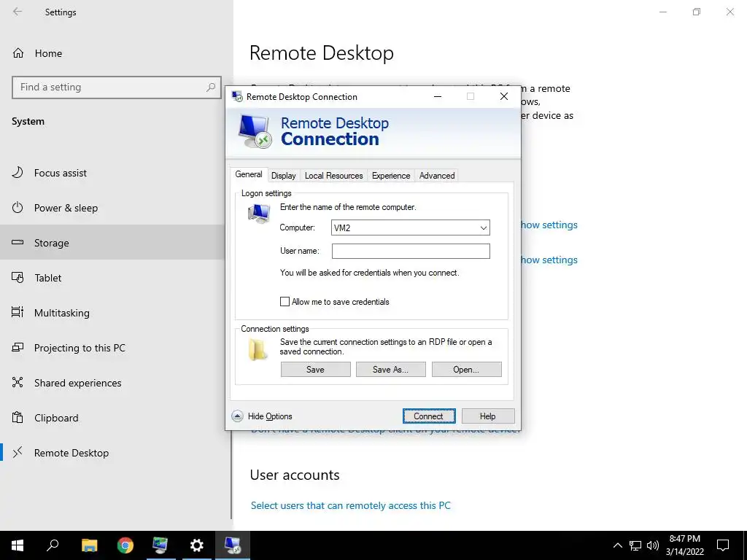Close the Remote Desktop Connection dialog
747x560 pixels.
(x=504, y=96)
